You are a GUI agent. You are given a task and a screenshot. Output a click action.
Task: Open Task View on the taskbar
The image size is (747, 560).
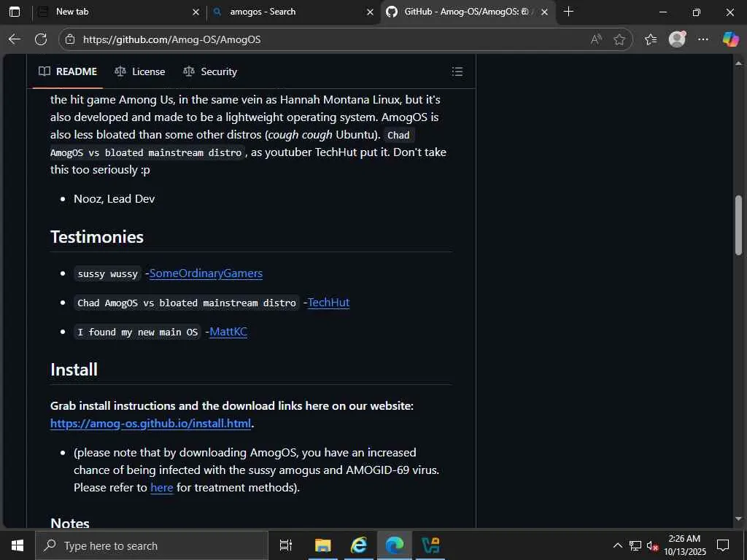click(x=286, y=545)
